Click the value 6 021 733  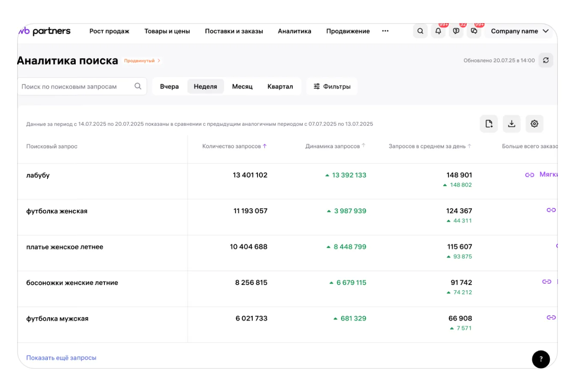(252, 318)
